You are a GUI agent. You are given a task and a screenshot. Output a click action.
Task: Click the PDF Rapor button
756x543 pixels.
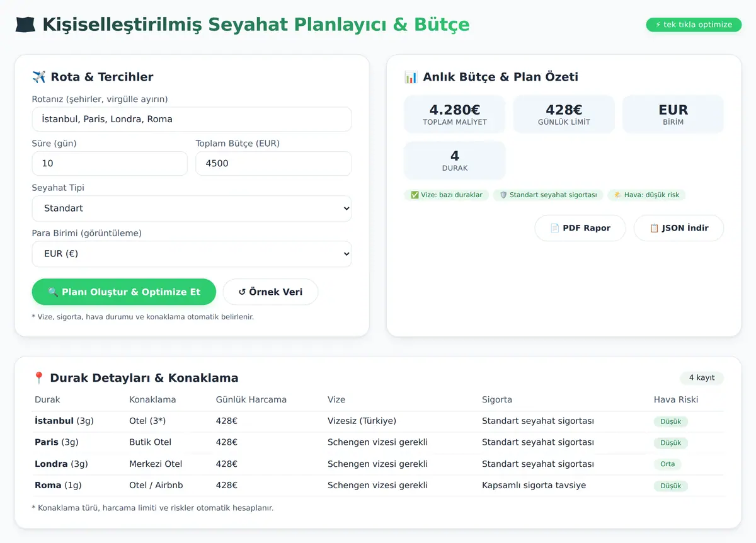point(580,228)
